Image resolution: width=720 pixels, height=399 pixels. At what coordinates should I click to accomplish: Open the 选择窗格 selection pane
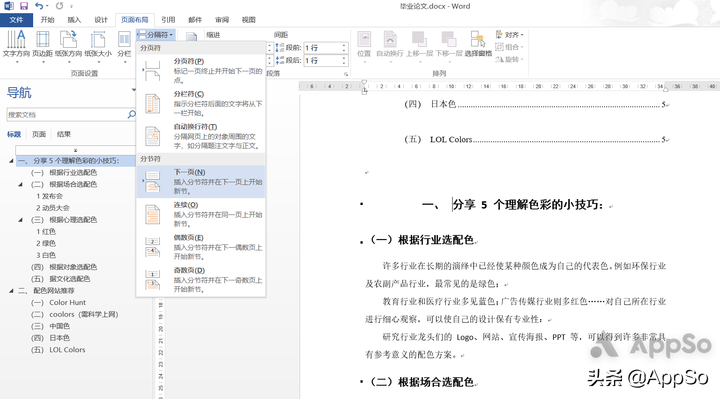(478, 45)
